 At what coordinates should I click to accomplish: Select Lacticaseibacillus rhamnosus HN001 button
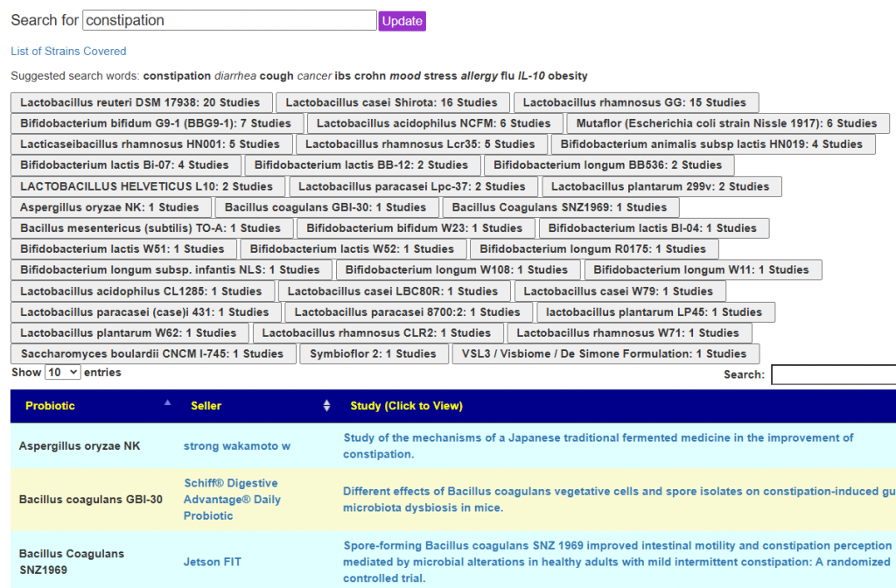[150, 144]
